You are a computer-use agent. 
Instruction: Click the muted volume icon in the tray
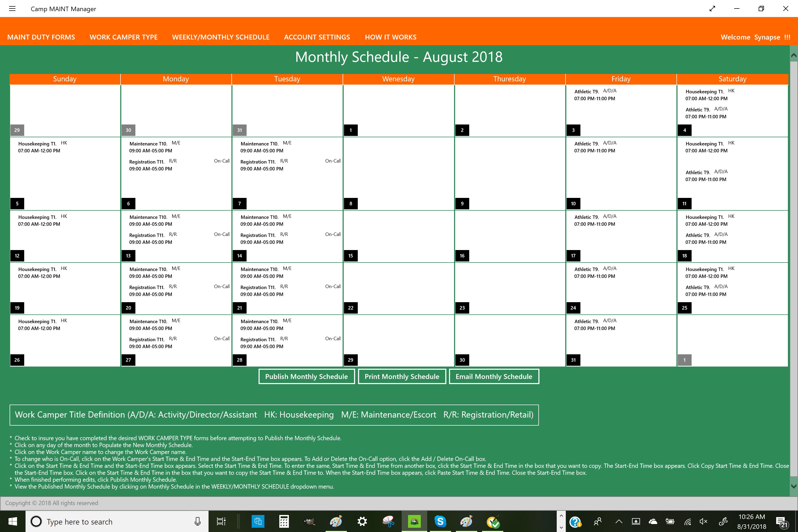[x=703, y=521]
